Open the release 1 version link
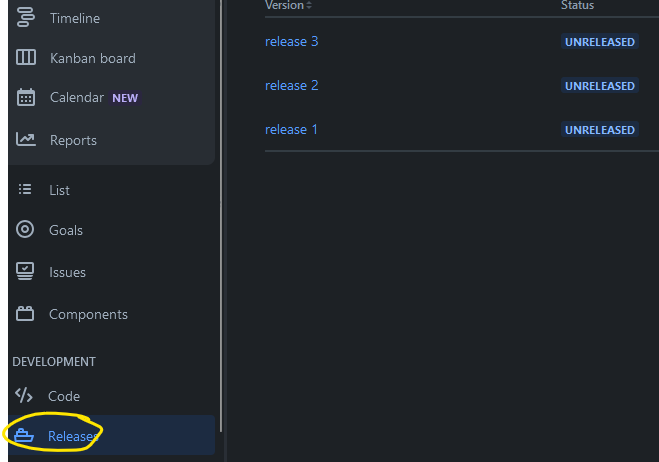Viewport: 659px width, 462px height. 291,129
